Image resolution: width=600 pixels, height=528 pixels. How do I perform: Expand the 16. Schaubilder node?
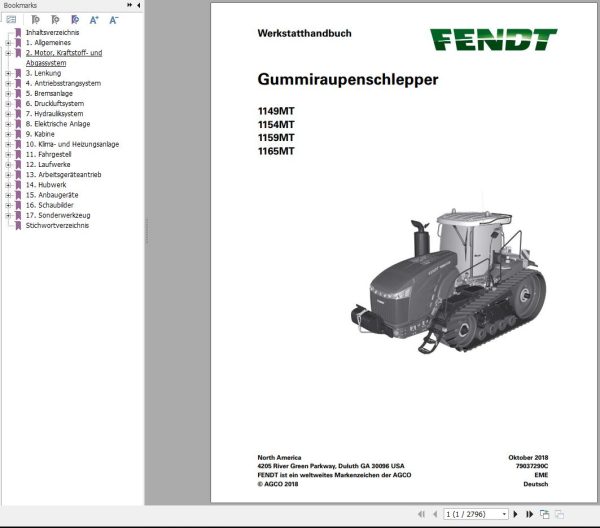click(x=8, y=205)
